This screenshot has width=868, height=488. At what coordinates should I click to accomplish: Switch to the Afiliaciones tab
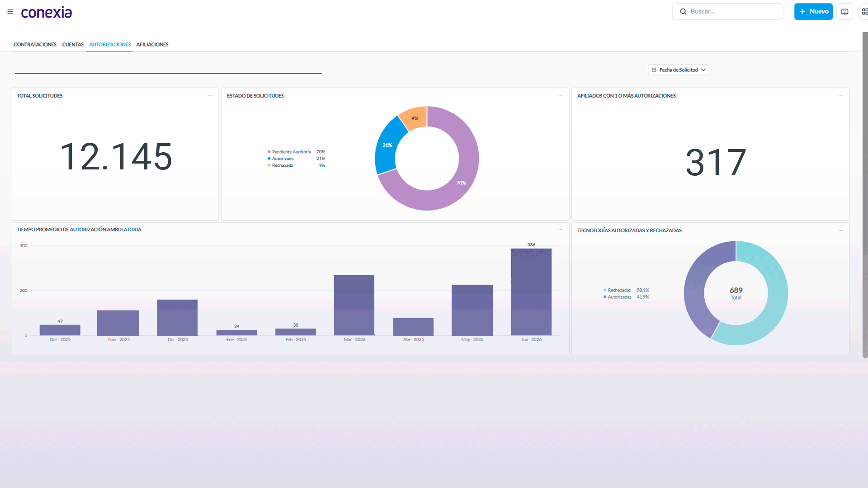coord(152,45)
